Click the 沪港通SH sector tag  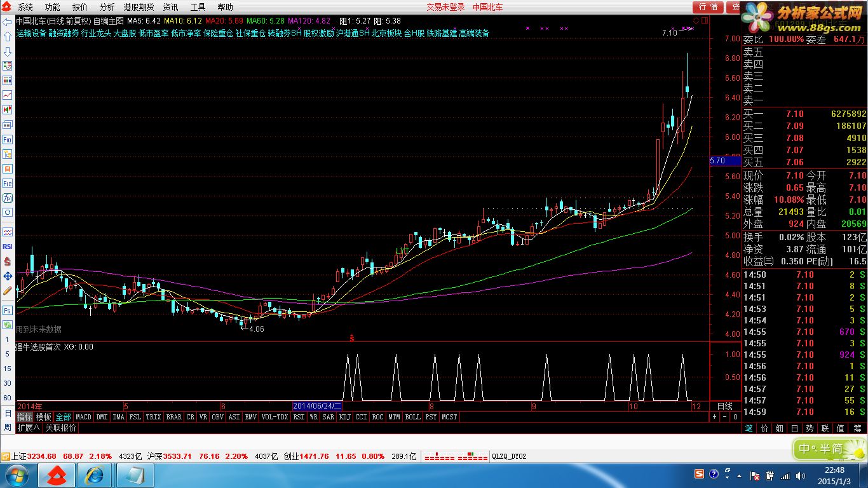(353, 33)
